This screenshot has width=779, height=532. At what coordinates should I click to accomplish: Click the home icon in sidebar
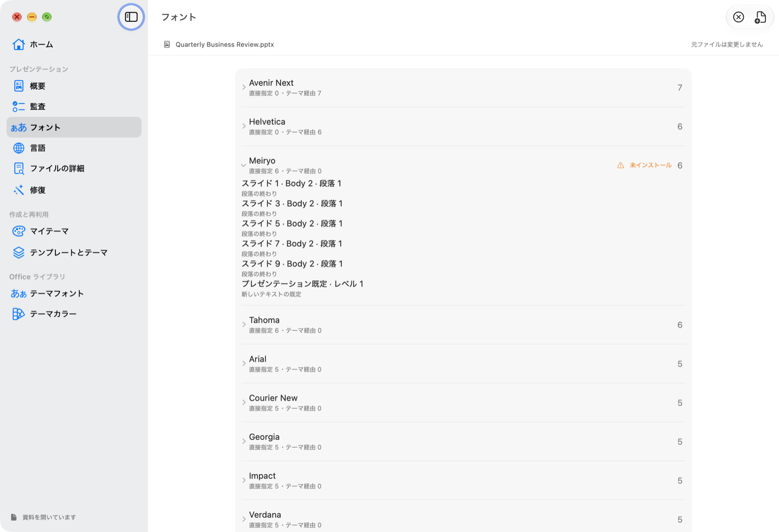point(19,44)
